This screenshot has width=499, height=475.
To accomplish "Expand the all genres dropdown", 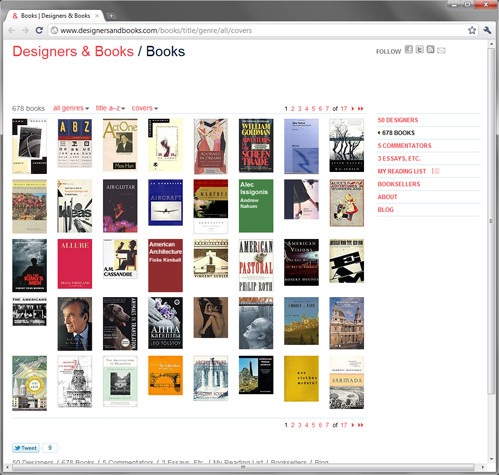I will tap(71, 108).
